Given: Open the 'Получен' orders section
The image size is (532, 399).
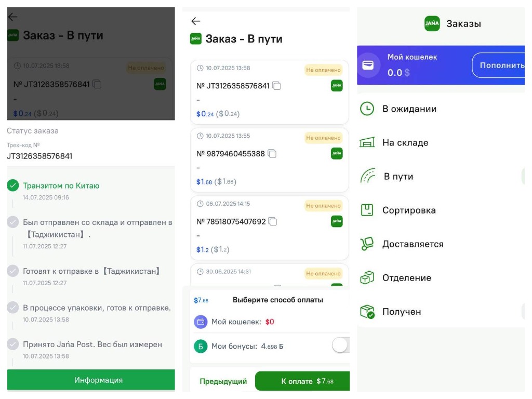Looking at the screenshot, I should 401,312.
